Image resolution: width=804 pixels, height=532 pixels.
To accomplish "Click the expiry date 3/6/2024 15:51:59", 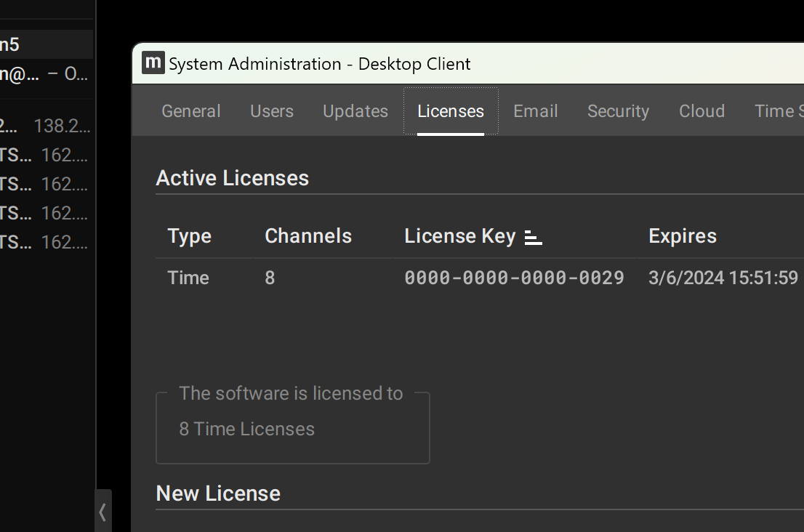I will (x=723, y=278).
